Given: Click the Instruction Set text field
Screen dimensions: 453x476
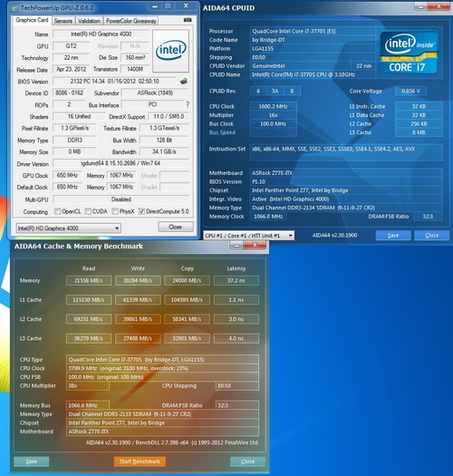Looking at the screenshot, I should click(346, 152).
